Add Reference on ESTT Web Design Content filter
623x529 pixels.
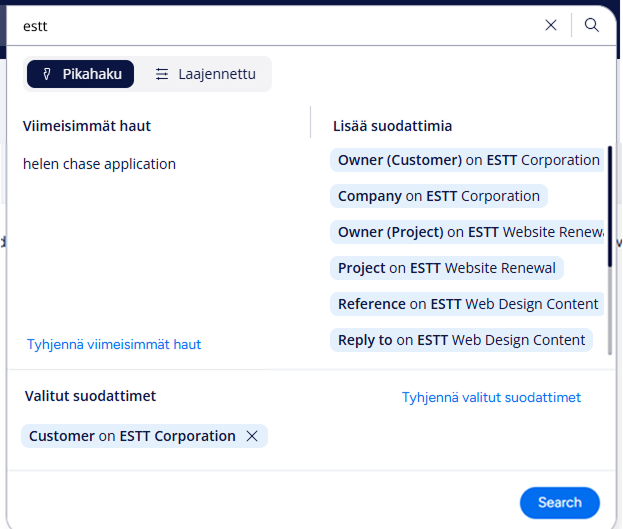468,304
